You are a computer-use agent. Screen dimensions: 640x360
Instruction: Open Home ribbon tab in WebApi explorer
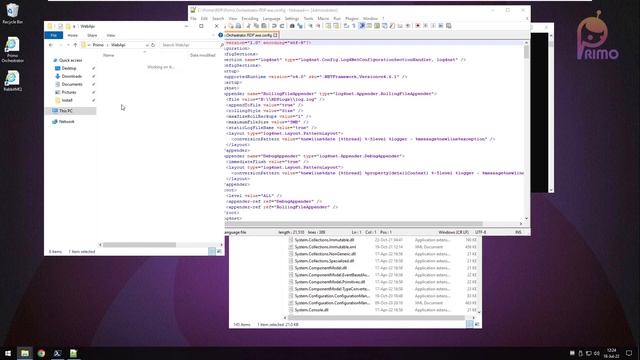coord(73,36)
